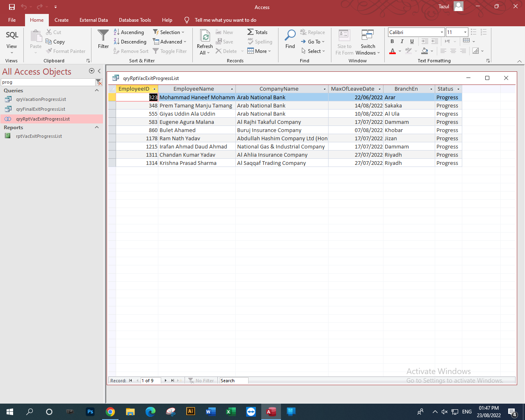Click Refresh All icon
Image resolution: width=525 pixels, height=420 pixels.
click(x=205, y=36)
